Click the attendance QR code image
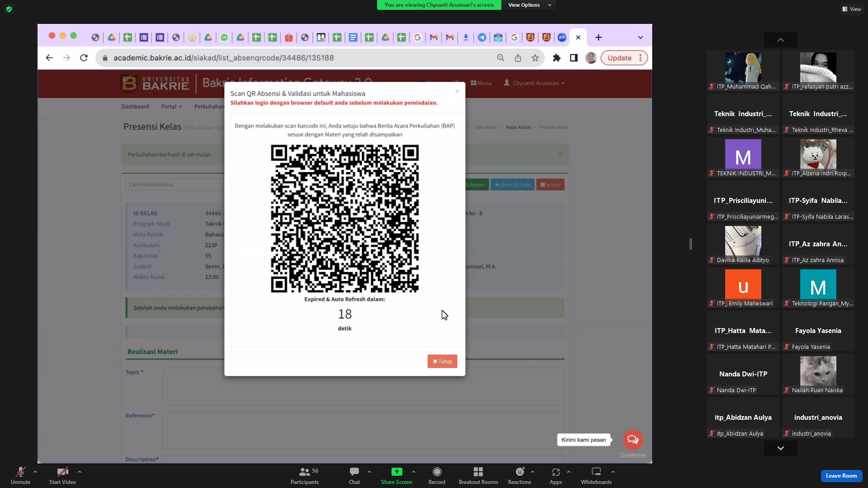The width and height of the screenshot is (868, 488). [345, 219]
